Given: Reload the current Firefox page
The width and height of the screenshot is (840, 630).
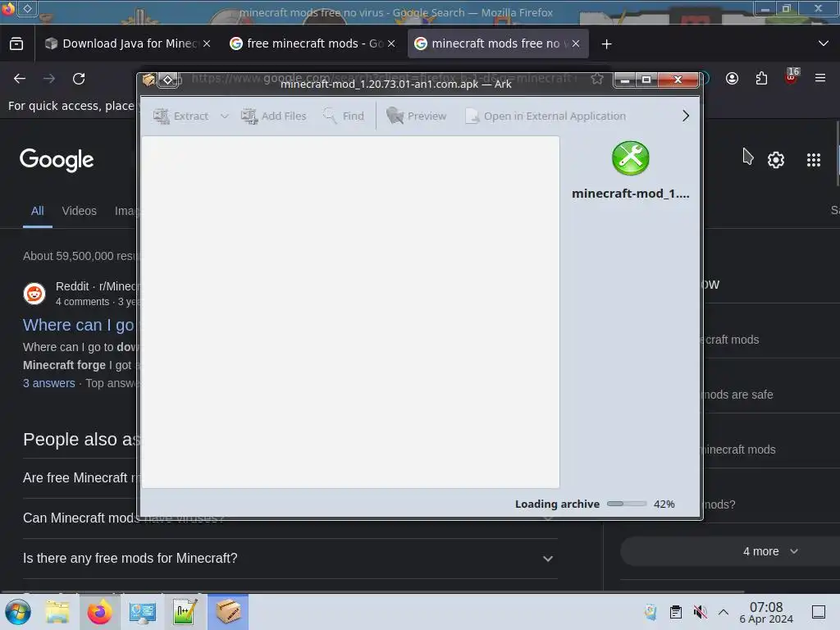Looking at the screenshot, I should point(79,79).
